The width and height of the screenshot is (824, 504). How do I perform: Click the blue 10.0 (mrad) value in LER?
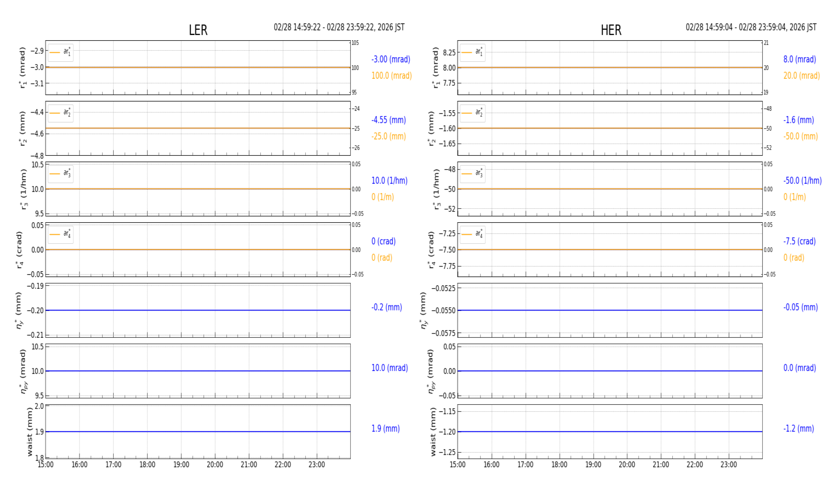(390, 368)
